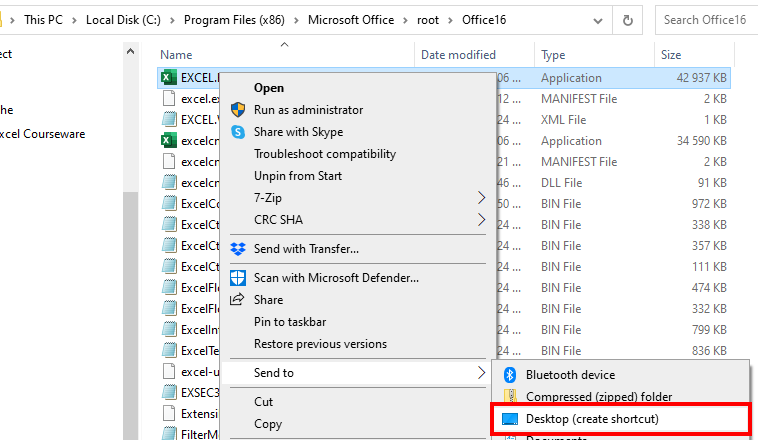Sort files by Date modified column
The image size is (758, 440).
click(x=458, y=55)
